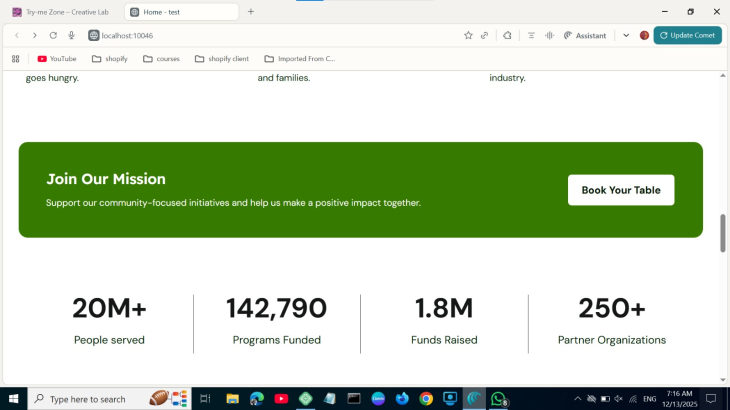Expand the Imported From C... bookmarks folder
This screenshot has height=410, width=730.
pos(299,59)
